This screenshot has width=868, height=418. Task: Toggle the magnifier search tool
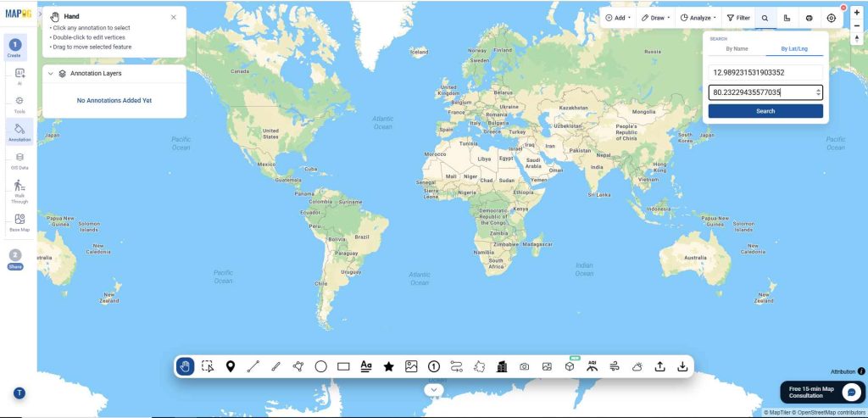(765, 18)
